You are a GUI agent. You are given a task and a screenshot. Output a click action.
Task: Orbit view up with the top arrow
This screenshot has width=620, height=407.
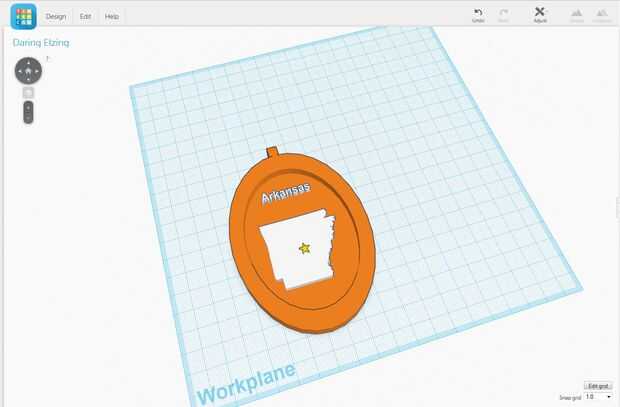(28, 62)
